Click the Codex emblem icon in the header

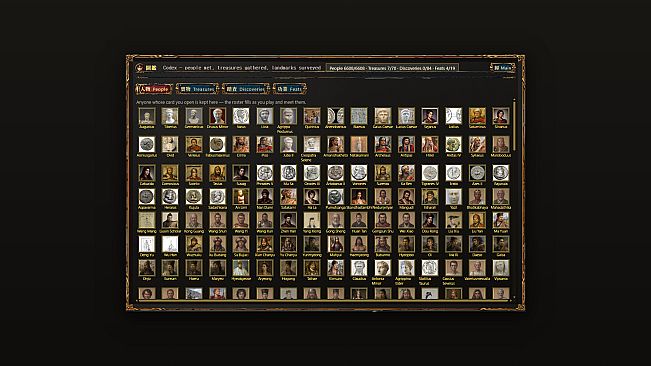pos(140,68)
